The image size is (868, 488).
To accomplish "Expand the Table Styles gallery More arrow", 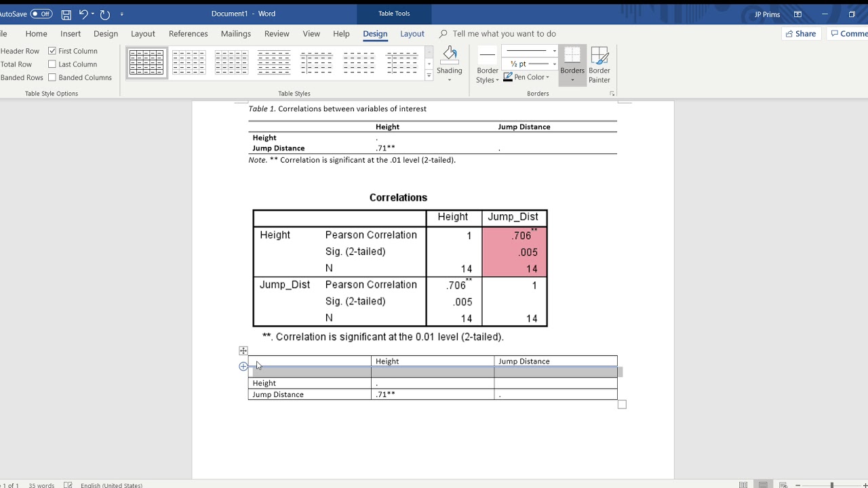I will tap(429, 75).
